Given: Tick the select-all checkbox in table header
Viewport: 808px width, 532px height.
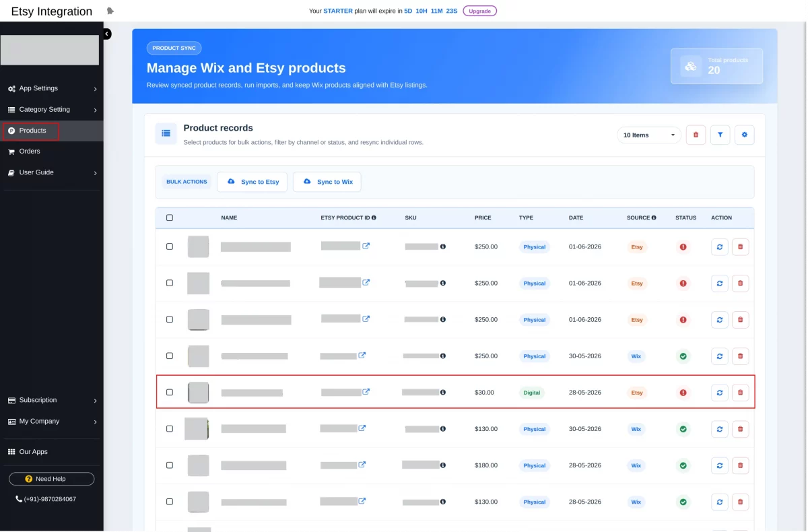Looking at the screenshot, I should [170, 218].
